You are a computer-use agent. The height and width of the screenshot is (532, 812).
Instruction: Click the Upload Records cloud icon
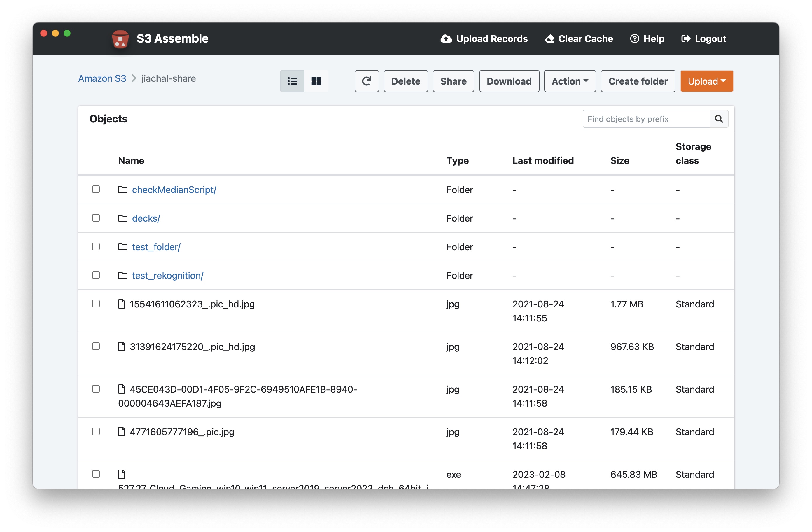(x=446, y=39)
